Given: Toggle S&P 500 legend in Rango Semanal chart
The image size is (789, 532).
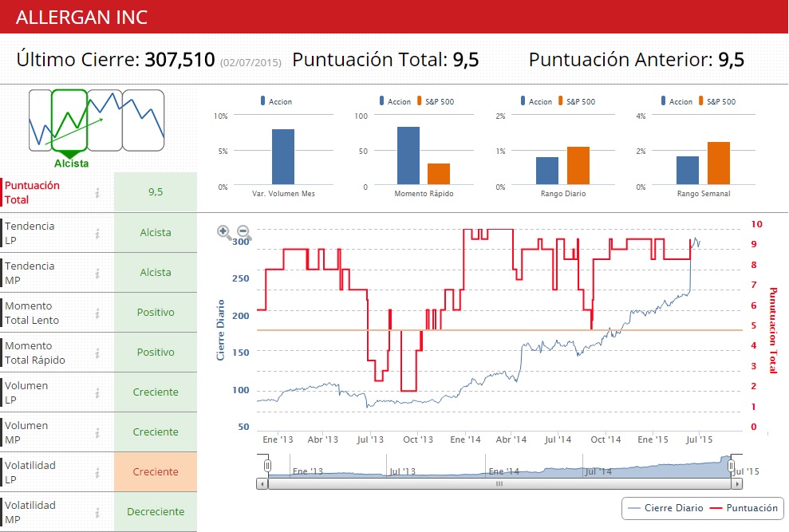Looking at the screenshot, I should (x=717, y=101).
